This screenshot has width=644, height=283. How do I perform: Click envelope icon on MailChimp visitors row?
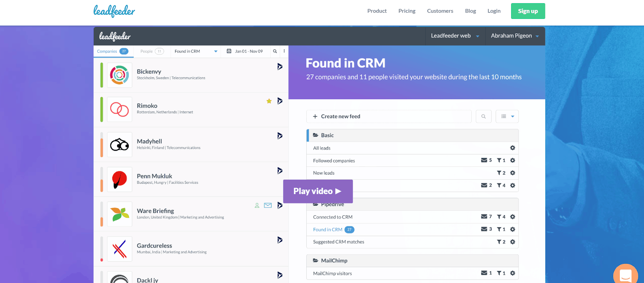484,273
